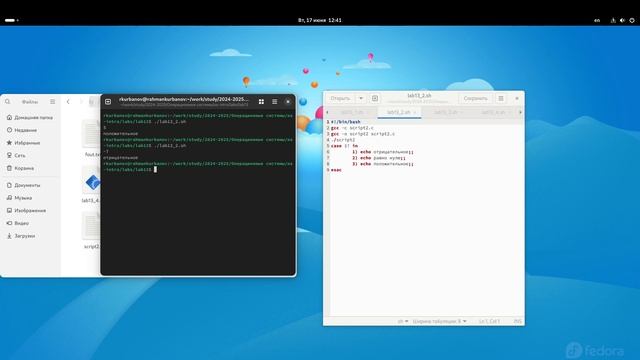Open the en keyboard layout indicator
The image size is (640, 360).
pos(597,20)
